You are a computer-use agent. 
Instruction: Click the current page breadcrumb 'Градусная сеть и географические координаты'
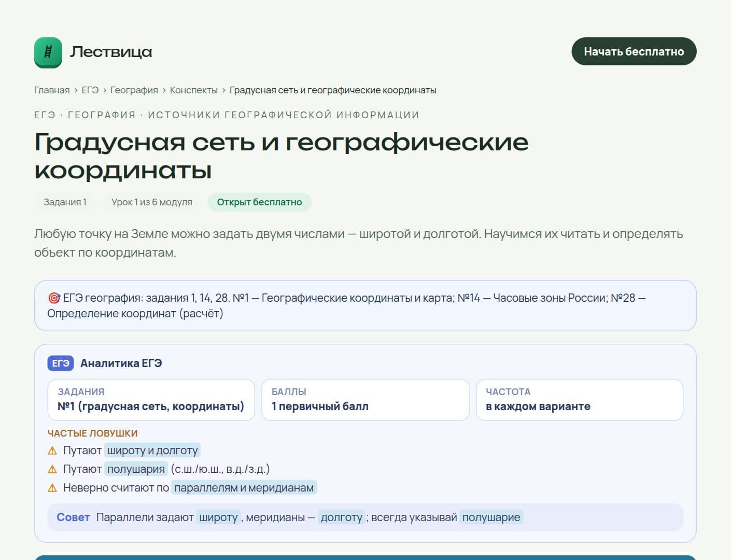coord(333,90)
